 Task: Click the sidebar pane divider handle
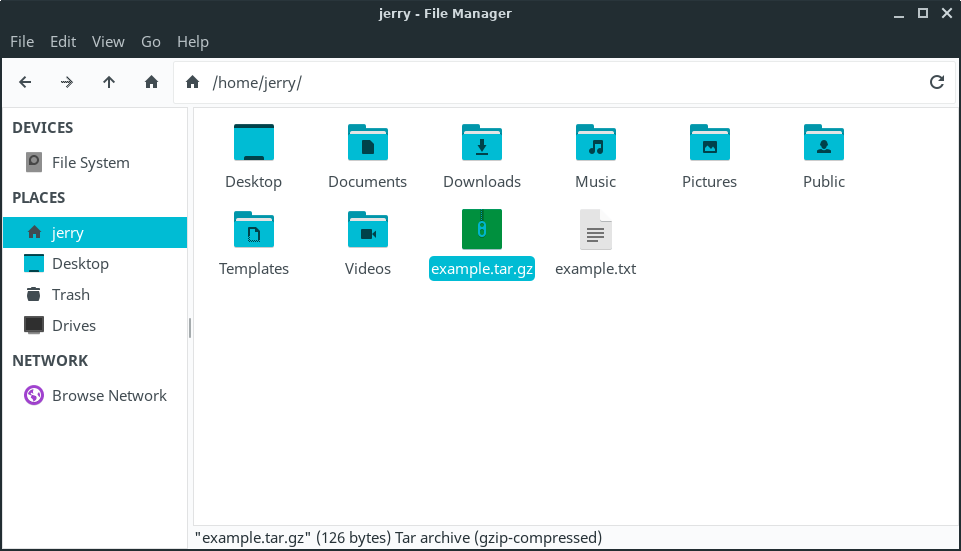point(190,327)
